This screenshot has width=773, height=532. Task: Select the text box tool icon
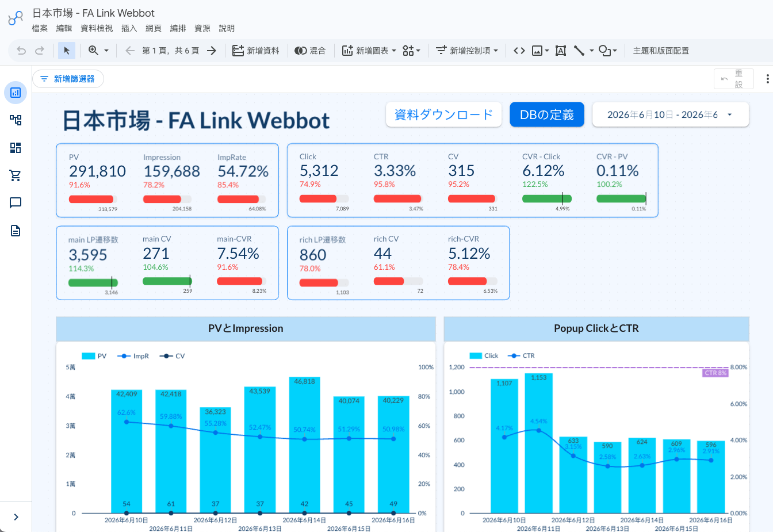pyautogui.click(x=561, y=51)
